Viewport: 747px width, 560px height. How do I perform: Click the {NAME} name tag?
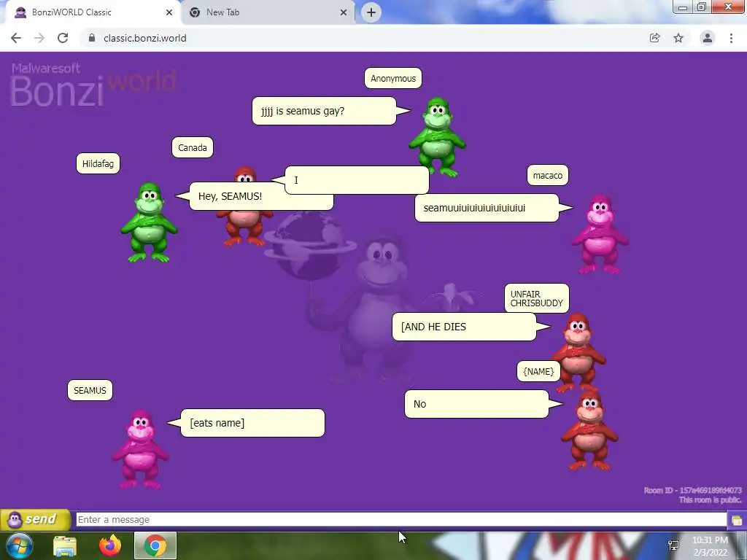coord(538,371)
